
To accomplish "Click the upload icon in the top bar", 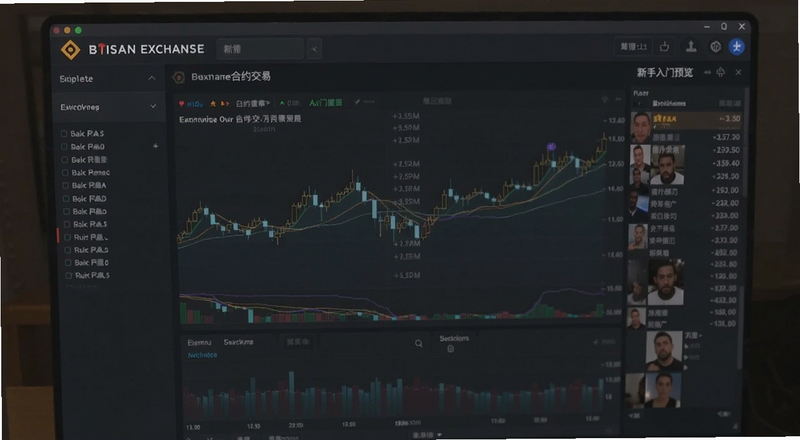I will tap(691, 47).
